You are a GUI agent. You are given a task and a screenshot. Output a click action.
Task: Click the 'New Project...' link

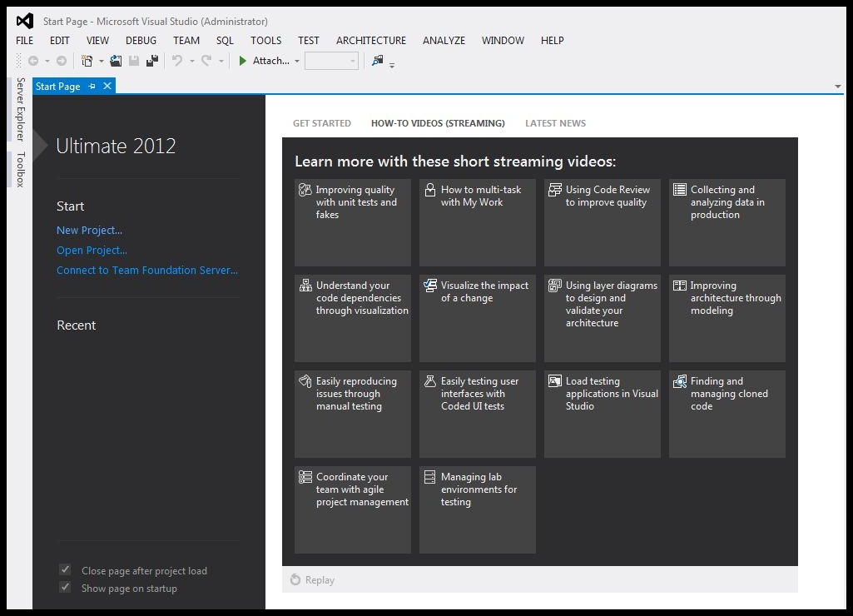89,230
